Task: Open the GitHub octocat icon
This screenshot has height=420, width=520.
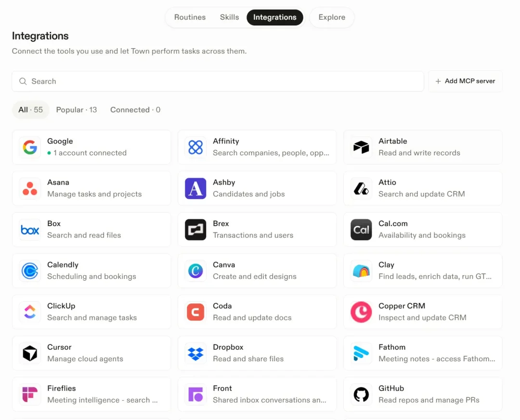Action: click(x=361, y=394)
